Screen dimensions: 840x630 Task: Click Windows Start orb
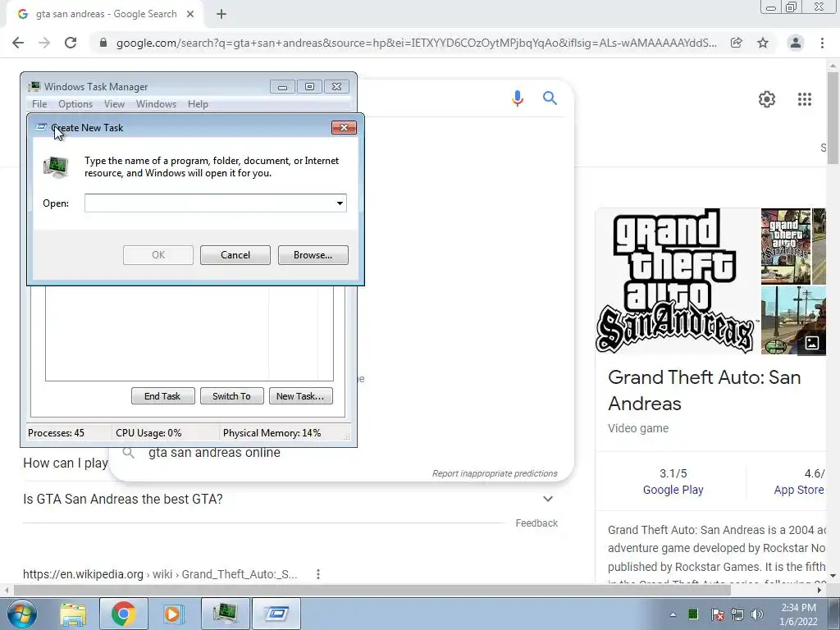(x=21, y=614)
